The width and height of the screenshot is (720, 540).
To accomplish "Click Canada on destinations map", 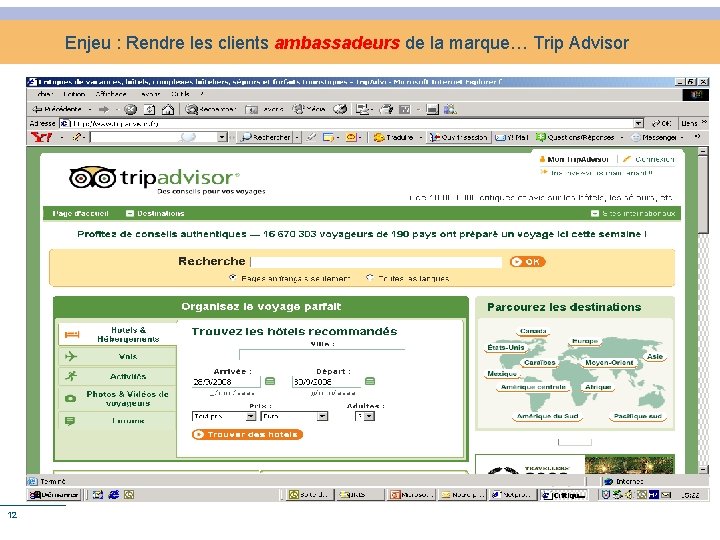I will 533,331.
